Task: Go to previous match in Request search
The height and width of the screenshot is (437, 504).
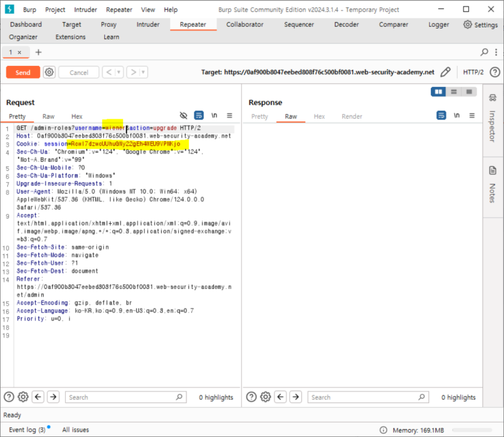Action: click(38, 397)
